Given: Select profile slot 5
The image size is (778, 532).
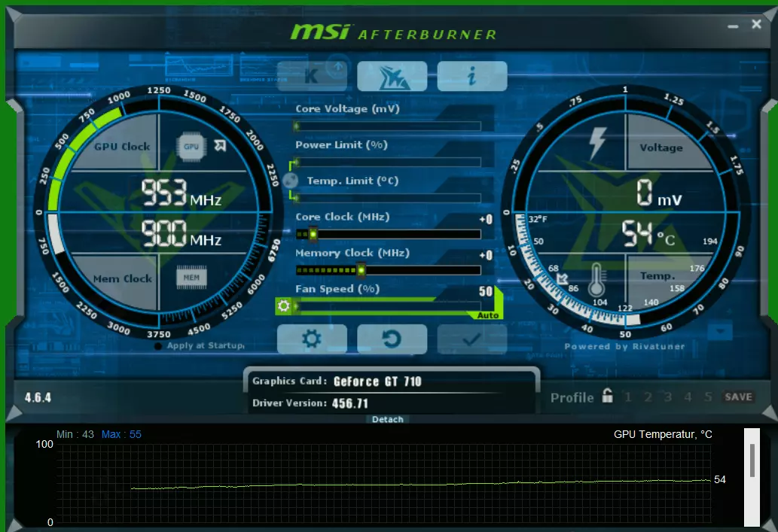Looking at the screenshot, I should [x=708, y=397].
